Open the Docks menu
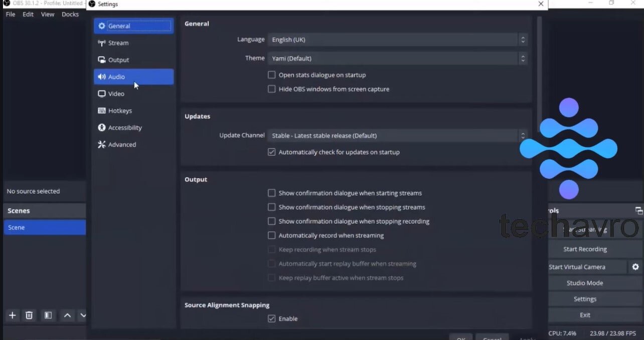The image size is (644, 340). click(x=70, y=14)
